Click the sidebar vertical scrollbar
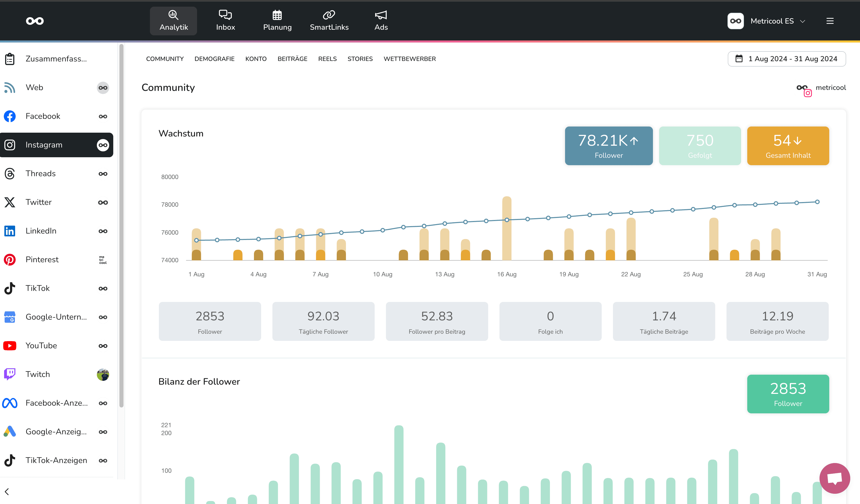860x504 pixels. pos(121,225)
